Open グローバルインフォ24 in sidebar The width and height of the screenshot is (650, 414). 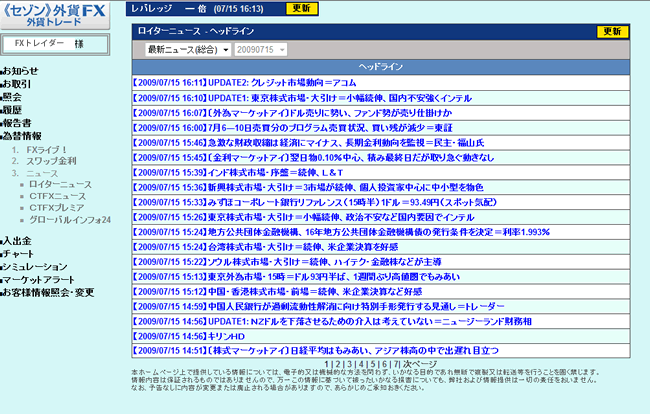[x=70, y=220]
